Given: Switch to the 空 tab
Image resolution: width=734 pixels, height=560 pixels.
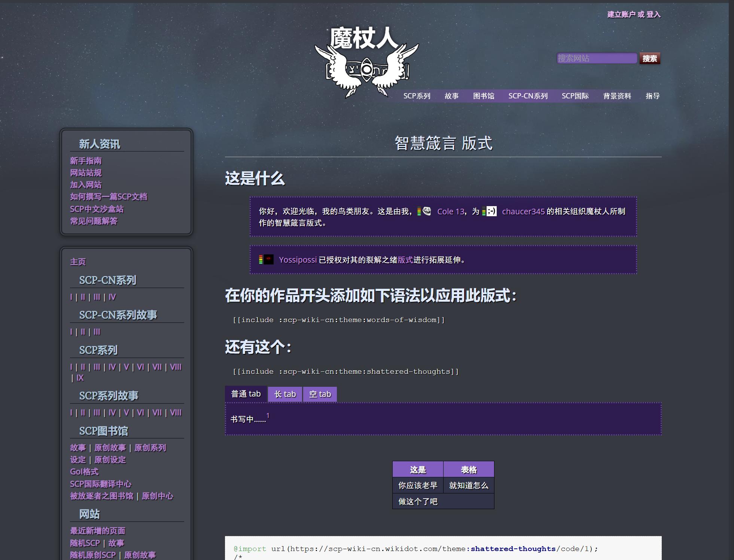Looking at the screenshot, I should pos(320,394).
